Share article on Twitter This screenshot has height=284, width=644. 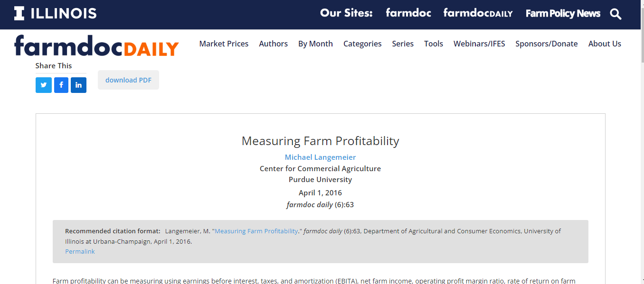(x=44, y=85)
